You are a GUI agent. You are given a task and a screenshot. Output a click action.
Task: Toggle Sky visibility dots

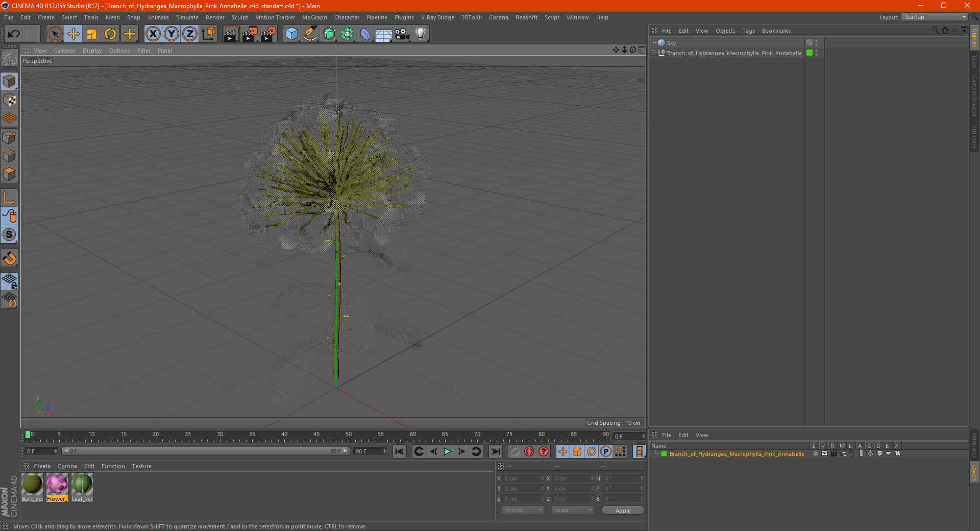[817, 43]
